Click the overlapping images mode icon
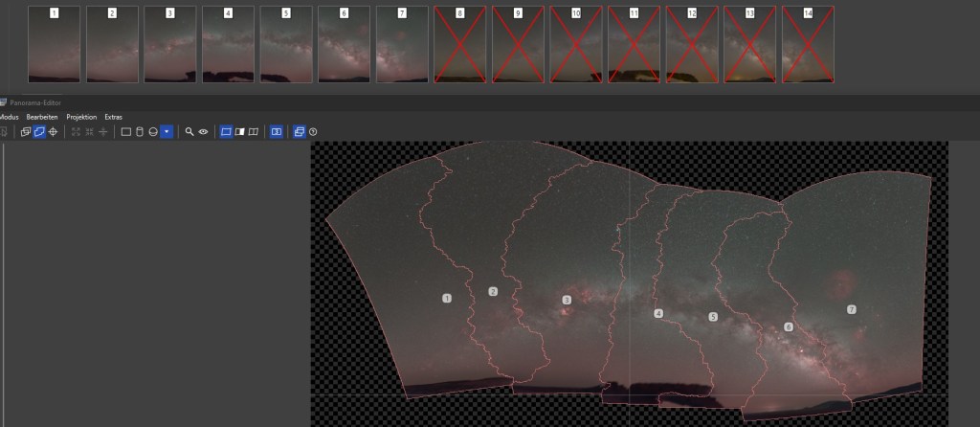The image size is (980, 427). (x=26, y=131)
